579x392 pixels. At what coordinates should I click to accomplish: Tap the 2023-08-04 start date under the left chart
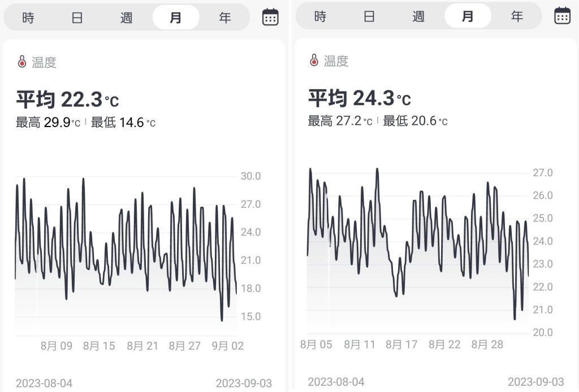[44, 384]
